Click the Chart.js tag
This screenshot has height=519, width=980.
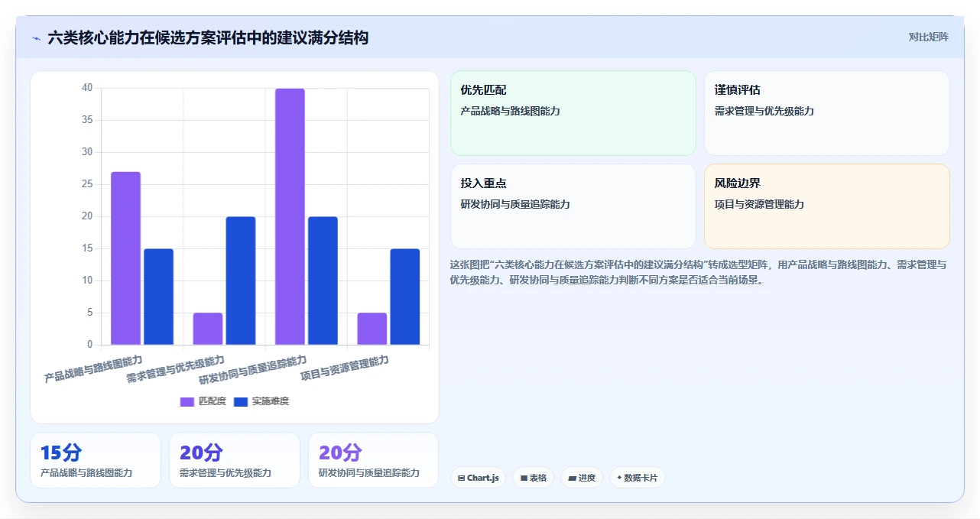pos(479,478)
